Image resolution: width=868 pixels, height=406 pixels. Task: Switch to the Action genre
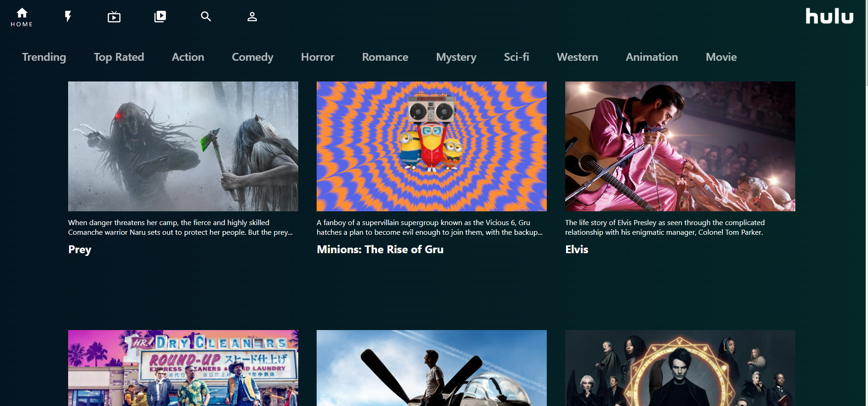coord(188,57)
